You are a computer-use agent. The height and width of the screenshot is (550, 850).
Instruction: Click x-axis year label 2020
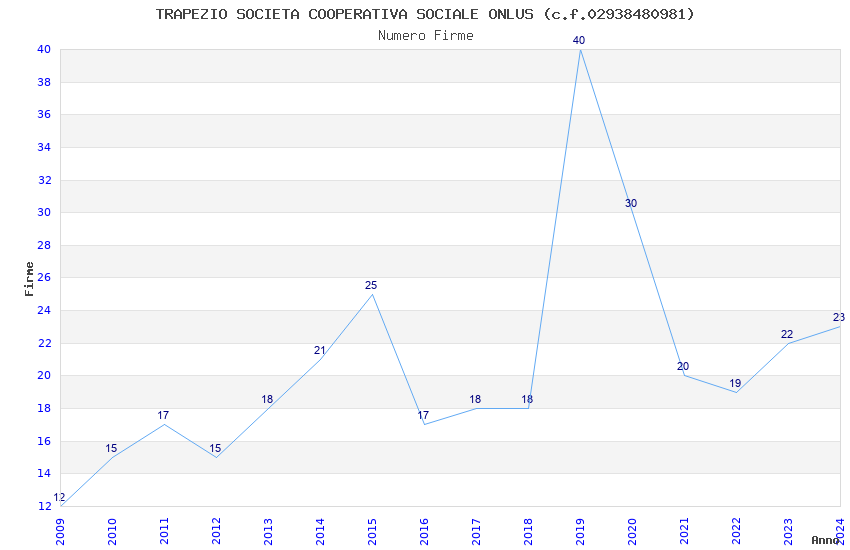click(633, 531)
